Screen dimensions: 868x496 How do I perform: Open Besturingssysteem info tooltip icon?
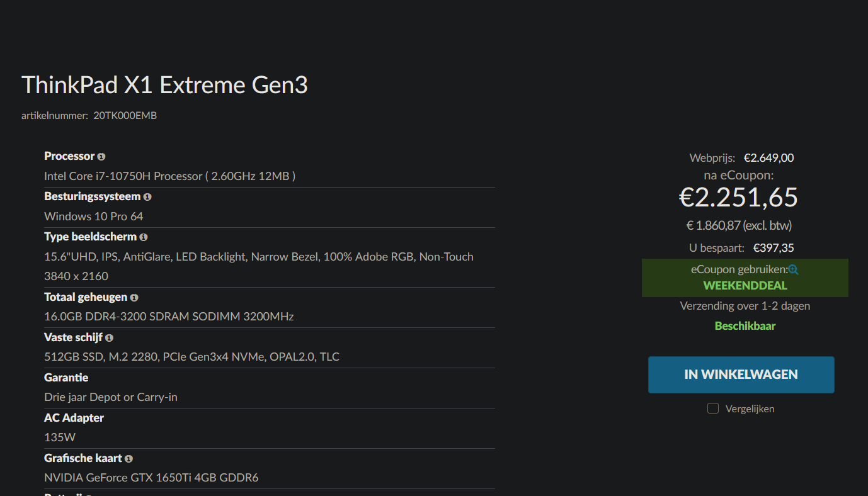[x=147, y=197]
